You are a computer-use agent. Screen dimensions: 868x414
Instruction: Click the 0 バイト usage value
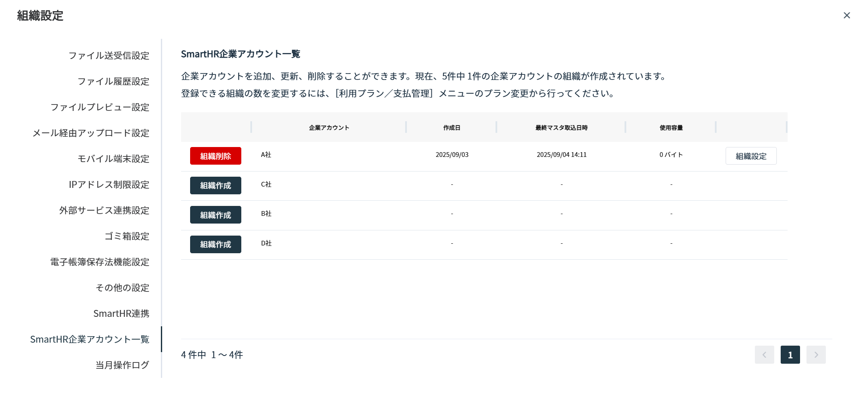click(x=671, y=155)
